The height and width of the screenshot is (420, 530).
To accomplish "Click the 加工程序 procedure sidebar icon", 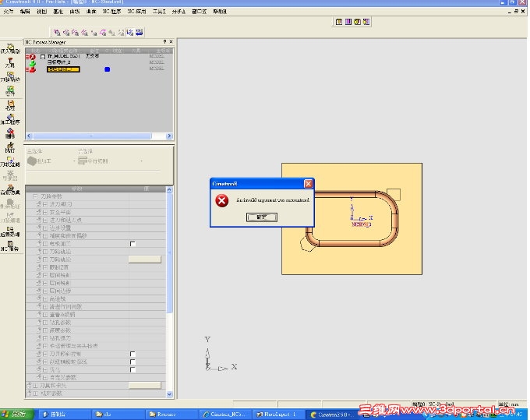I will click(x=10, y=119).
